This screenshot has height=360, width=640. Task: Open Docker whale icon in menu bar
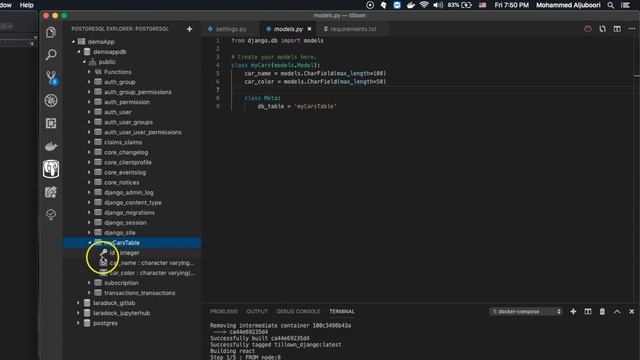411,5
